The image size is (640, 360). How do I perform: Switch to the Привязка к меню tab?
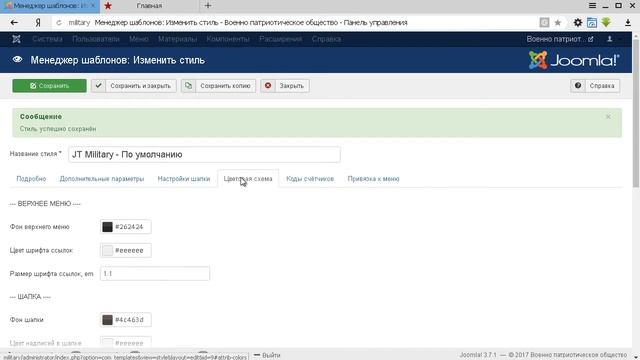point(373,179)
